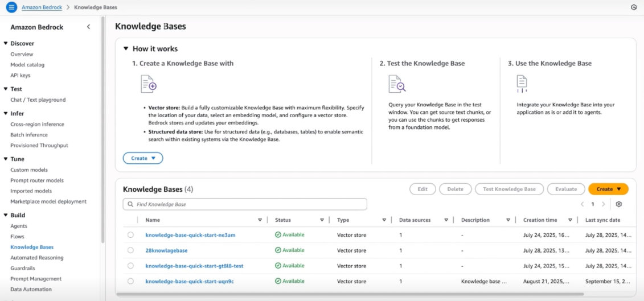Open Data Automation page
The height and width of the screenshot is (301, 644).
click(31, 290)
